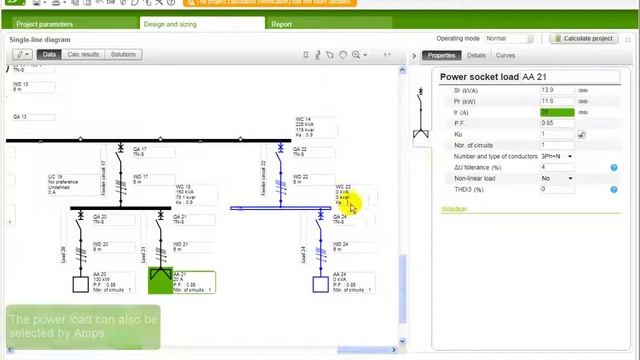640x360 pixels.
Task: Click the collapse diagram panel icon
Action: pos(387,55)
